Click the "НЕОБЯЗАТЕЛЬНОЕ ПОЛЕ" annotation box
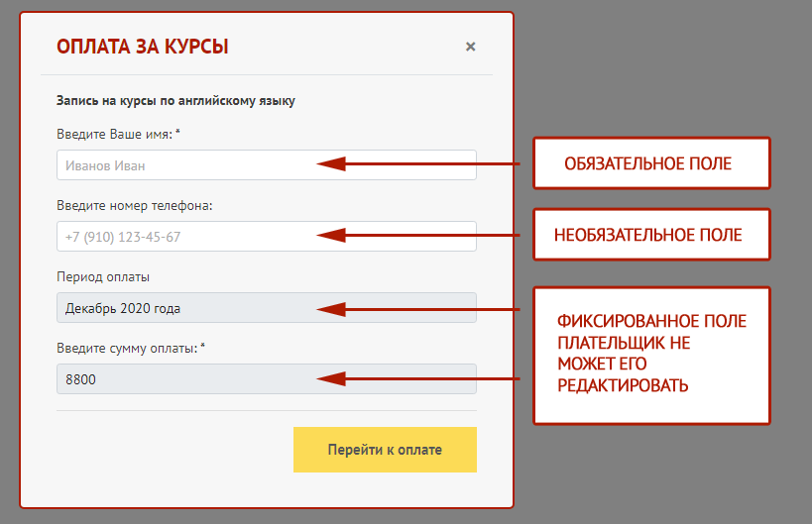The height and width of the screenshot is (524, 812). click(x=650, y=235)
